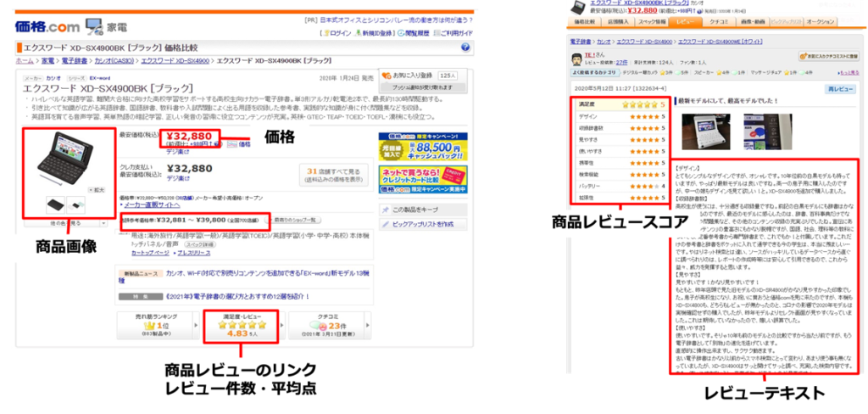The image size is (868, 414).
Task: Open メーカー直販サイトへ link
Action: point(153,205)
